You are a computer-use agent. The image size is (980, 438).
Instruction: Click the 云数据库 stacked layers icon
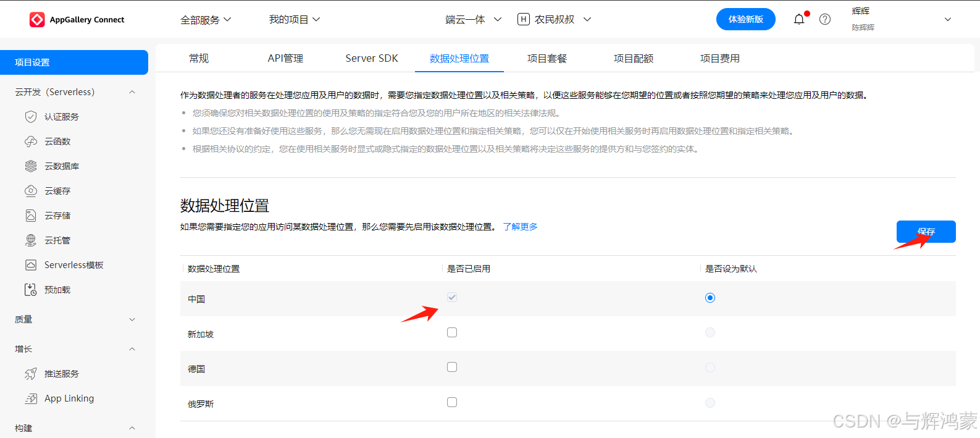(x=31, y=166)
